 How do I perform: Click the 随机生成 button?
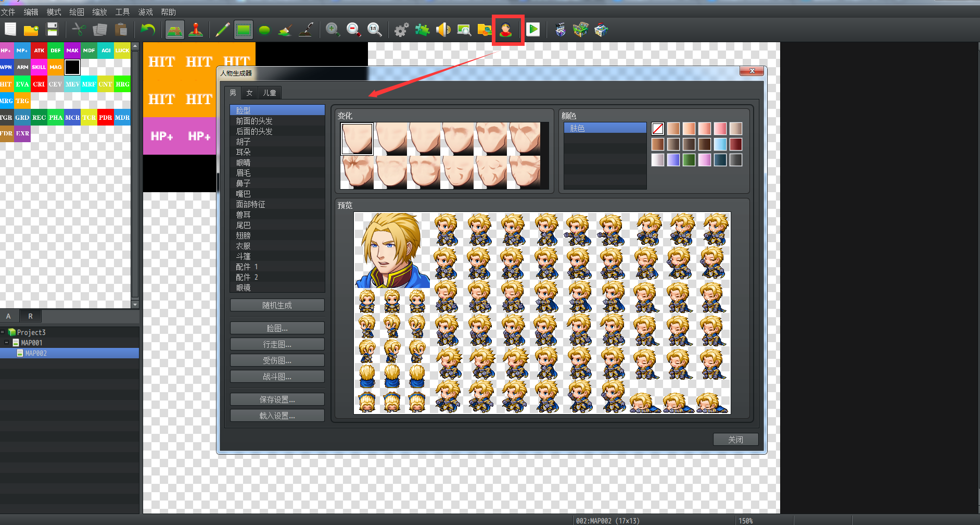[277, 305]
